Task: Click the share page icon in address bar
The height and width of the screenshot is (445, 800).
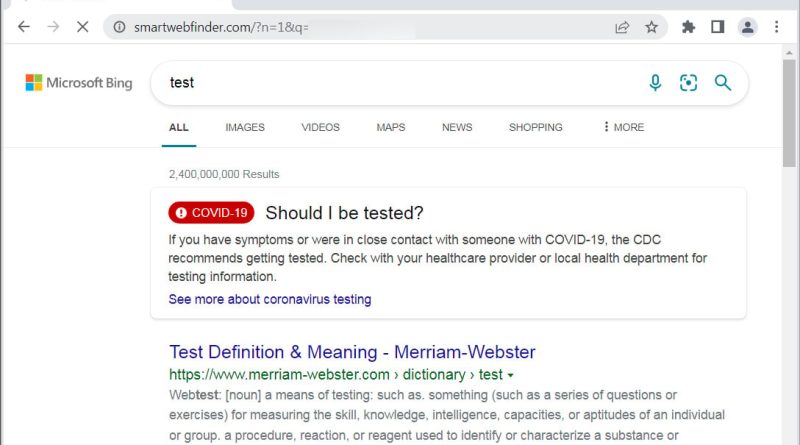Action: point(622,27)
